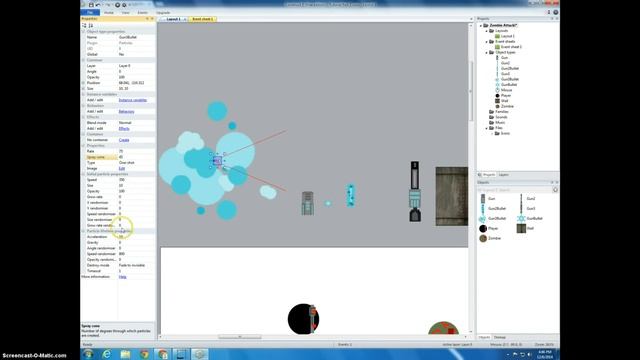Click the Objects panel search field
Viewport: 640px width, 360px height.
(514, 190)
